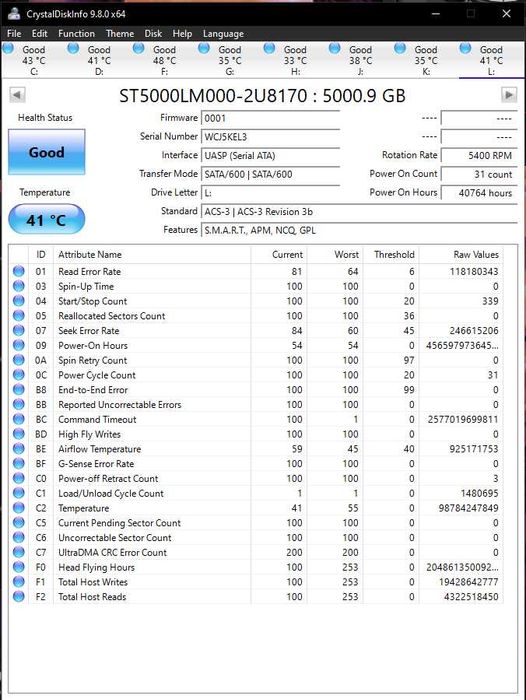526x700 pixels.
Task: Switch to drive D: disk tab
Action: [x=98, y=60]
